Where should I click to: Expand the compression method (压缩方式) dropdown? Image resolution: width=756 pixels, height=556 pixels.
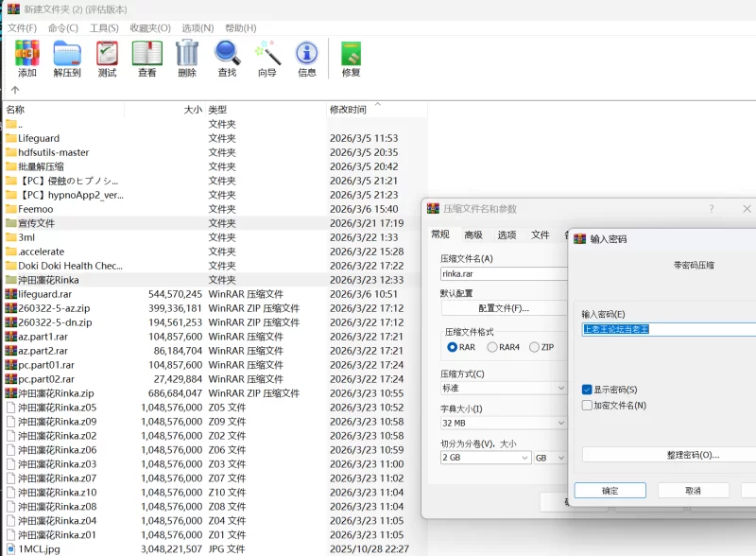(504, 388)
